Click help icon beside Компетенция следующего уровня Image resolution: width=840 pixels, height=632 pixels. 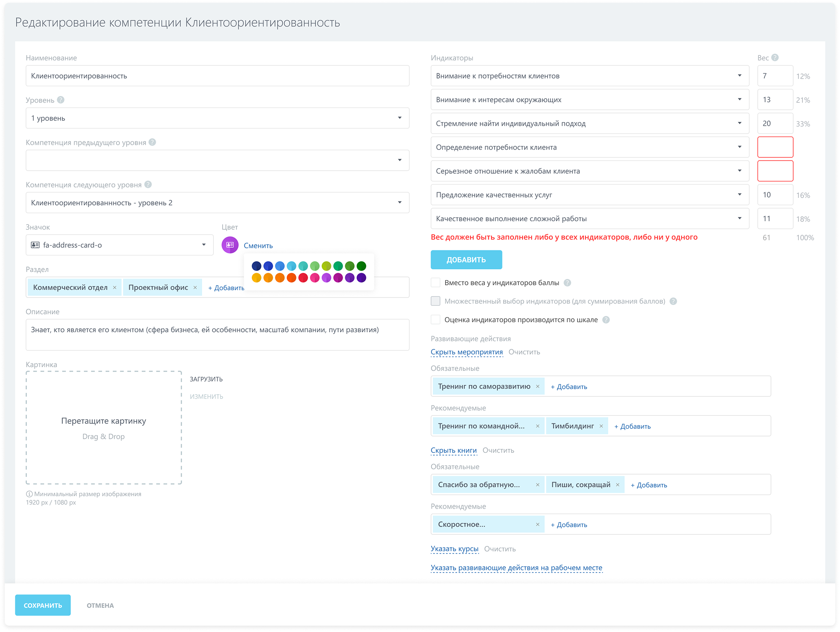click(x=148, y=184)
